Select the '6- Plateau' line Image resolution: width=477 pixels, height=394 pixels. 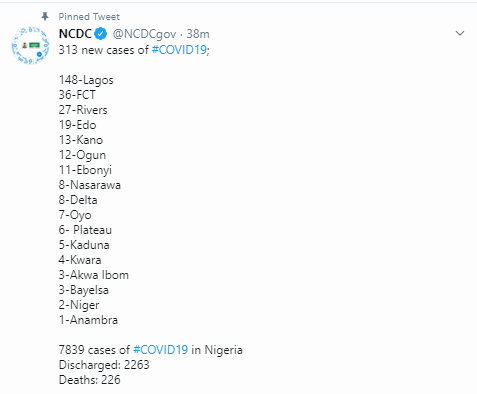(x=85, y=230)
